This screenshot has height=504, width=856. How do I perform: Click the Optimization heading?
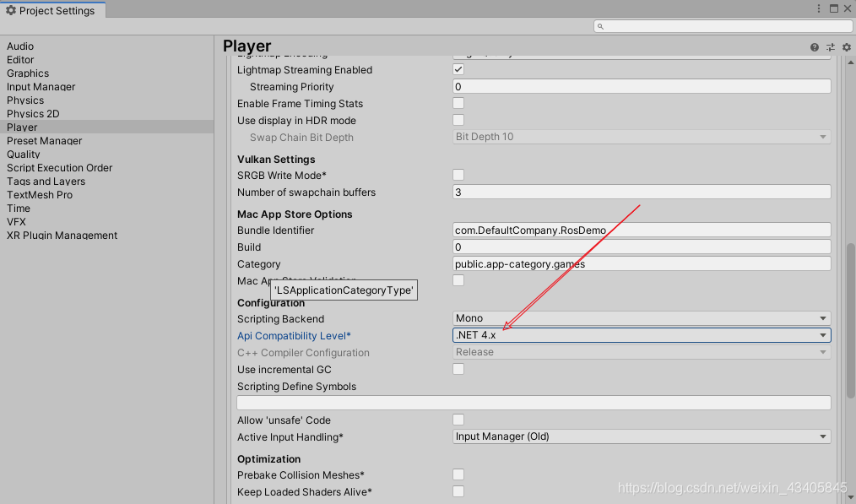(x=268, y=459)
